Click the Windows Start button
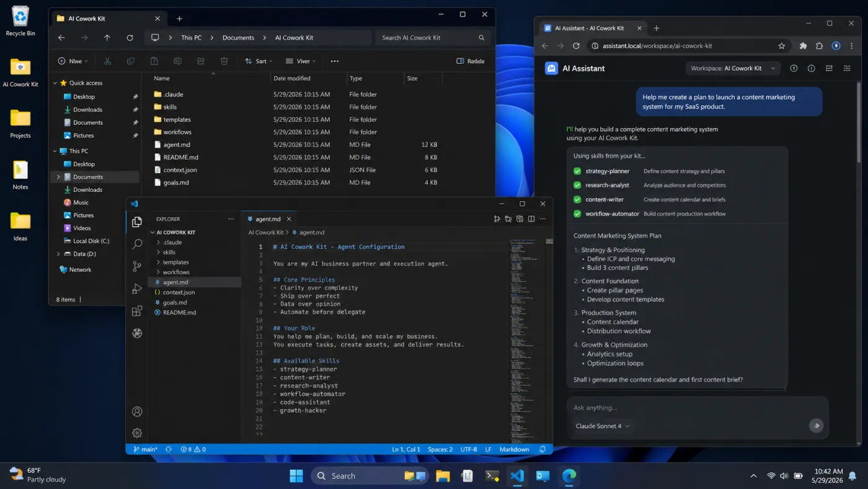Screen dimensions: 868x489 click(x=296, y=476)
